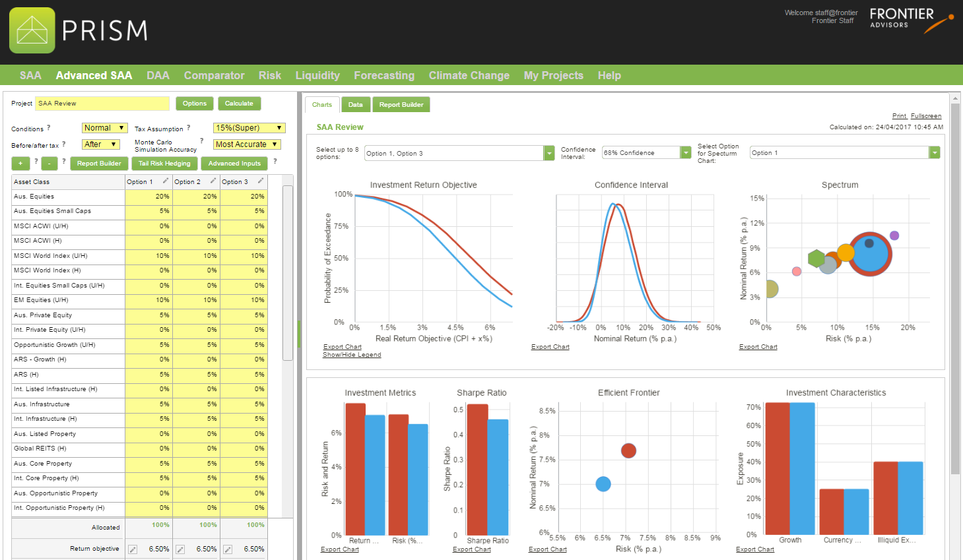
Task: Open the Help menu item
Action: [x=609, y=75]
